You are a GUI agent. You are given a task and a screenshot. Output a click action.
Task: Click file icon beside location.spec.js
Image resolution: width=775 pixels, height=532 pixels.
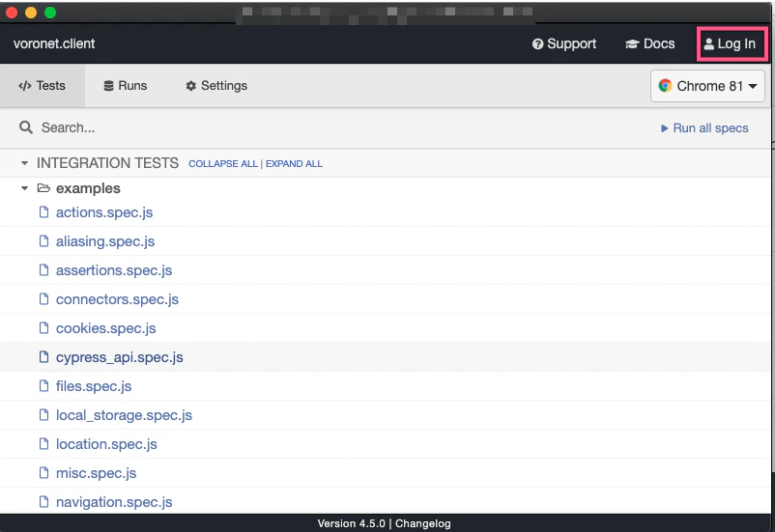click(44, 444)
